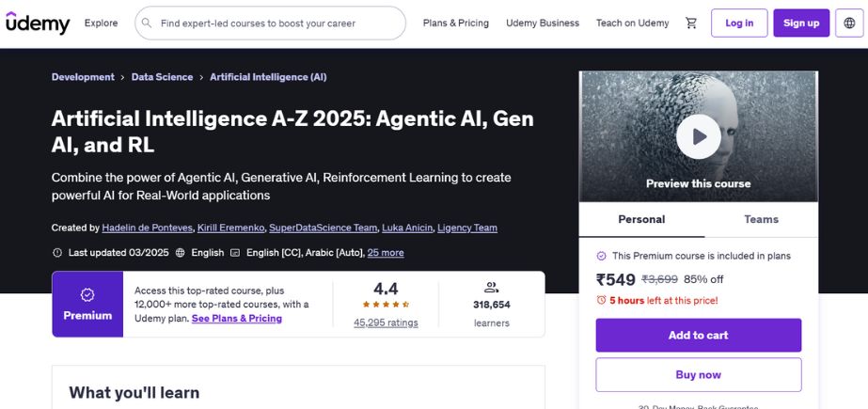Image resolution: width=868 pixels, height=409 pixels.
Task: Click the Sign up button
Action: (x=801, y=24)
